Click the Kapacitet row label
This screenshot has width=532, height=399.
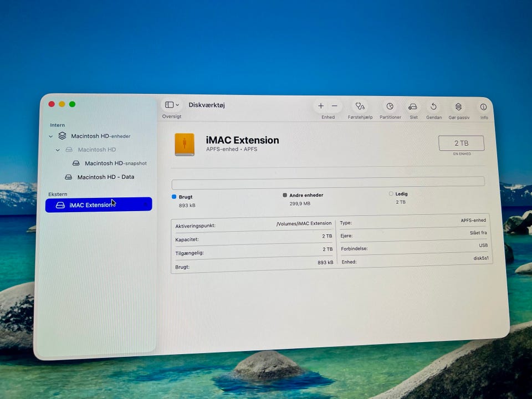(187, 239)
